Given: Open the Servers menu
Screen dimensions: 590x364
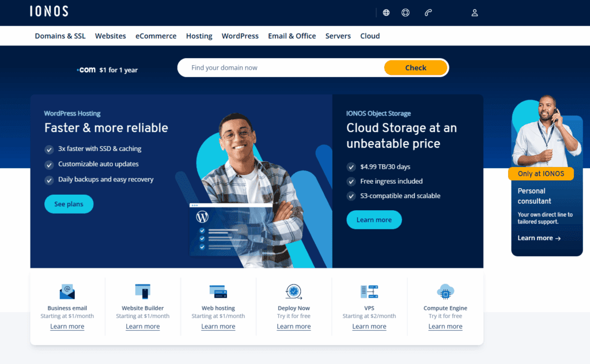Looking at the screenshot, I should pyautogui.click(x=338, y=36).
